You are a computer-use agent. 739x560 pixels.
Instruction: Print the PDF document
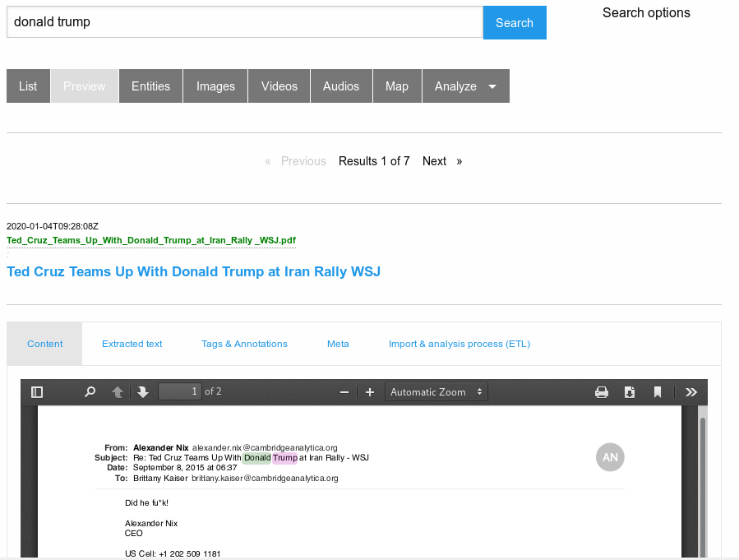pos(602,392)
